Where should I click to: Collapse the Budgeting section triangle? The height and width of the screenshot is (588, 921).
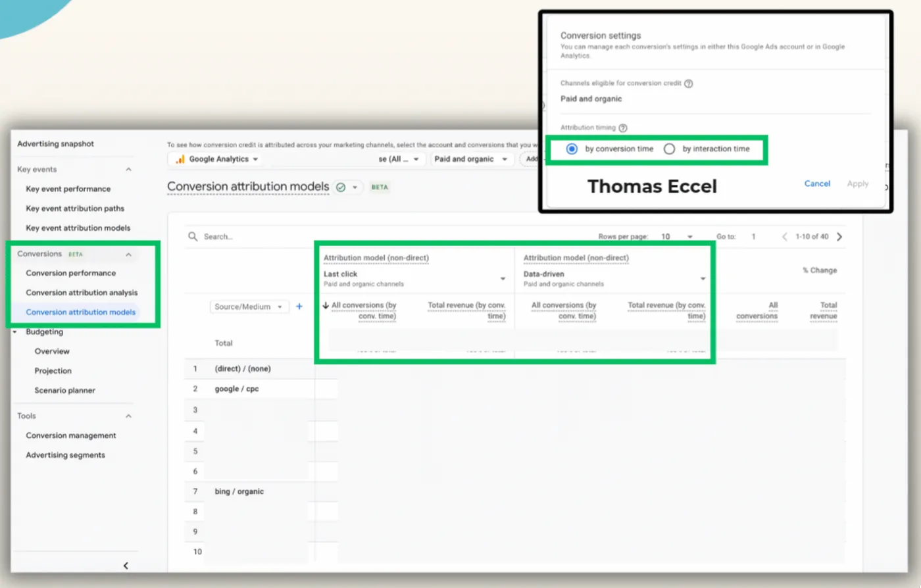[x=15, y=332]
